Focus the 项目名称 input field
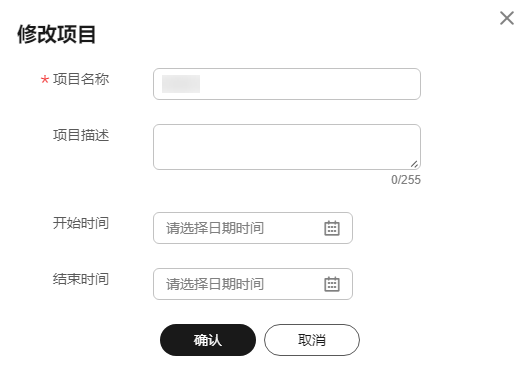 [x=287, y=84]
